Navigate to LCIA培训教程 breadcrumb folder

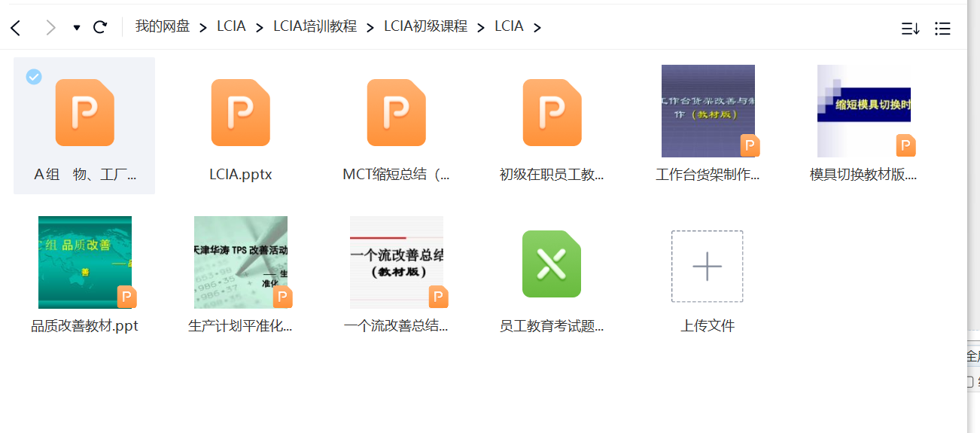pyautogui.click(x=315, y=26)
